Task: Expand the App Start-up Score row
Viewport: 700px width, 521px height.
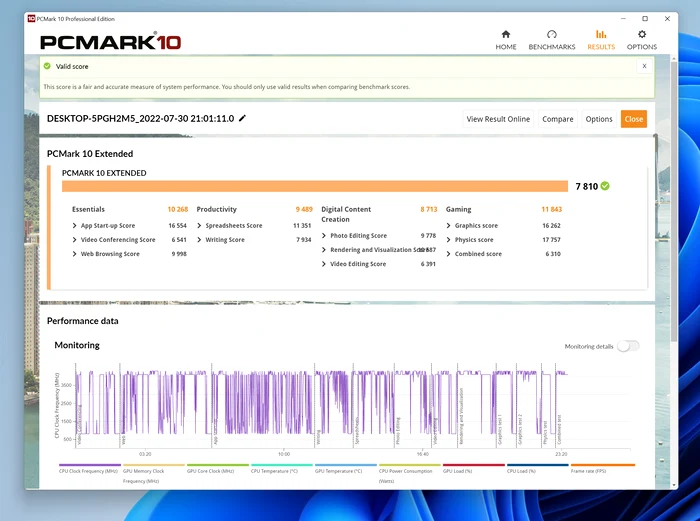Action: point(76,226)
